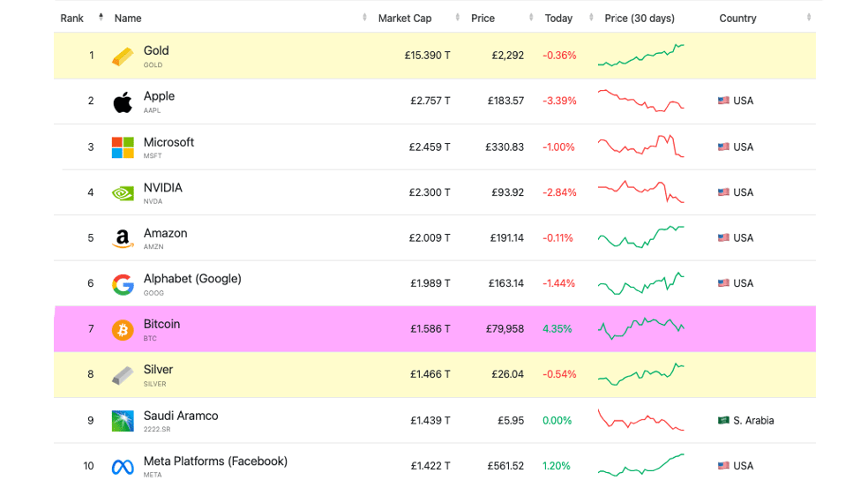This screenshot has height=488, width=868.
Task: Click the Amazon logo icon
Action: point(123,239)
